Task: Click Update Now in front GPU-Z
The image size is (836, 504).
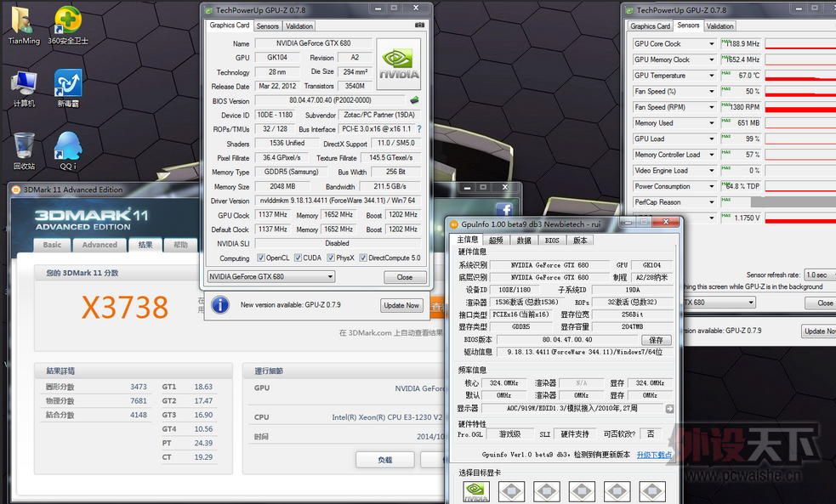Action: (401, 305)
